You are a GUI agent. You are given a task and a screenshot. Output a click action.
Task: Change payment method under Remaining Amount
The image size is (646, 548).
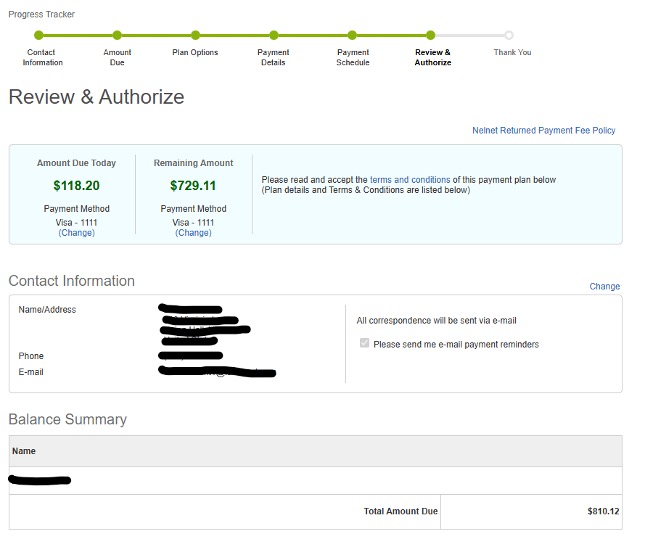point(193,233)
